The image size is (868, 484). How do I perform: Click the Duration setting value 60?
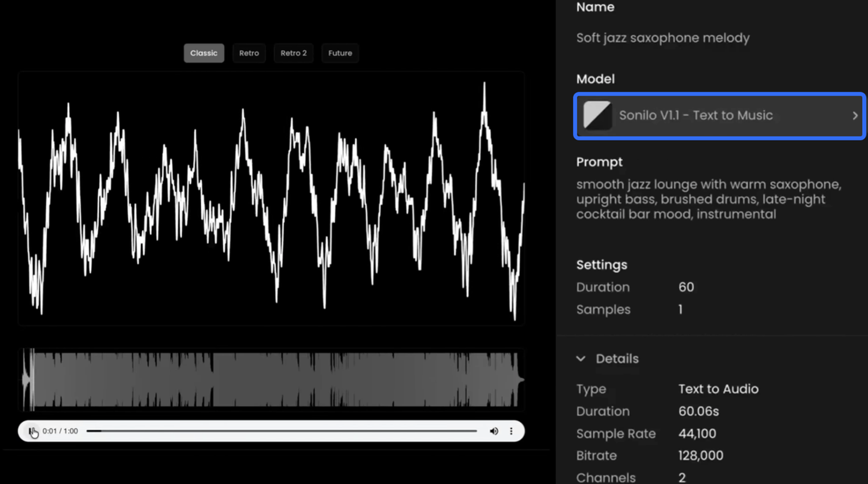click(x=686, y=287)
